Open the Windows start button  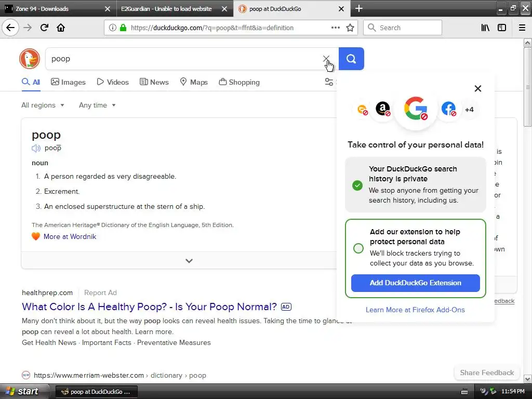click(x=24, y=391)
